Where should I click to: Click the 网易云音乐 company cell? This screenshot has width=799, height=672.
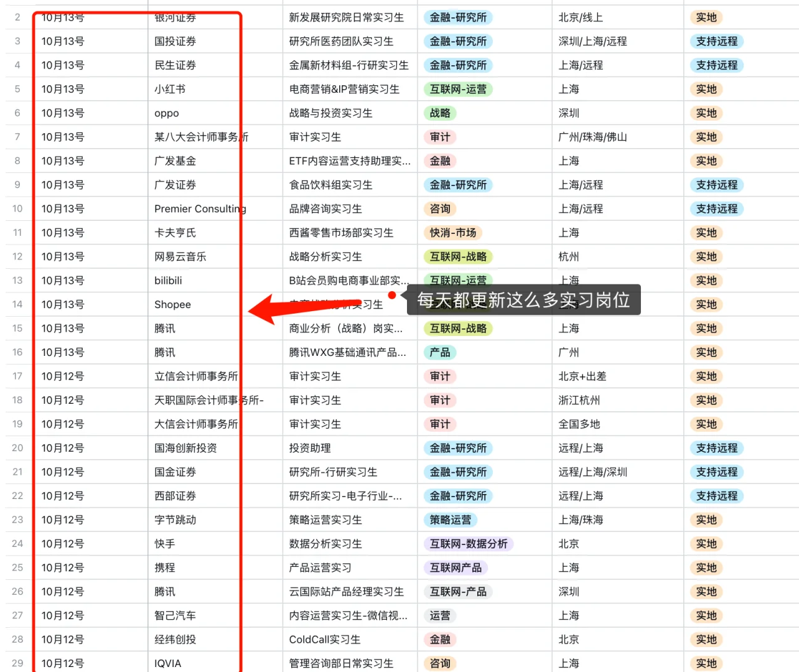pos(215,257)
